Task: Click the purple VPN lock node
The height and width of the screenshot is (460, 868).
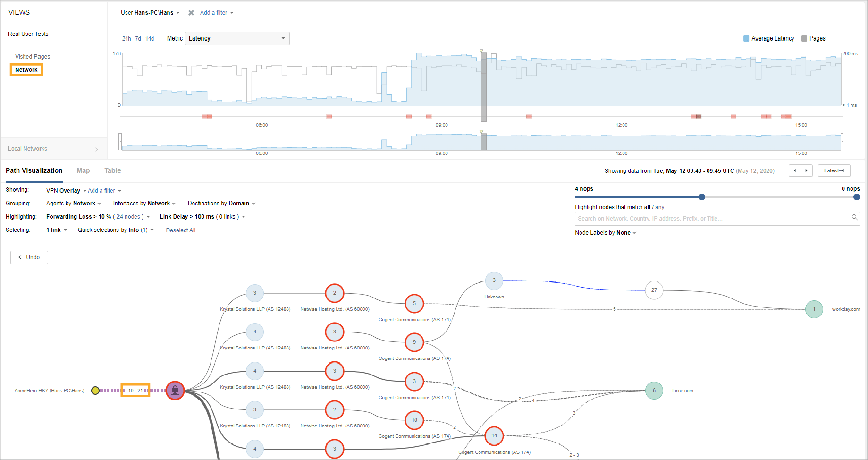Action: click(175, 391)
